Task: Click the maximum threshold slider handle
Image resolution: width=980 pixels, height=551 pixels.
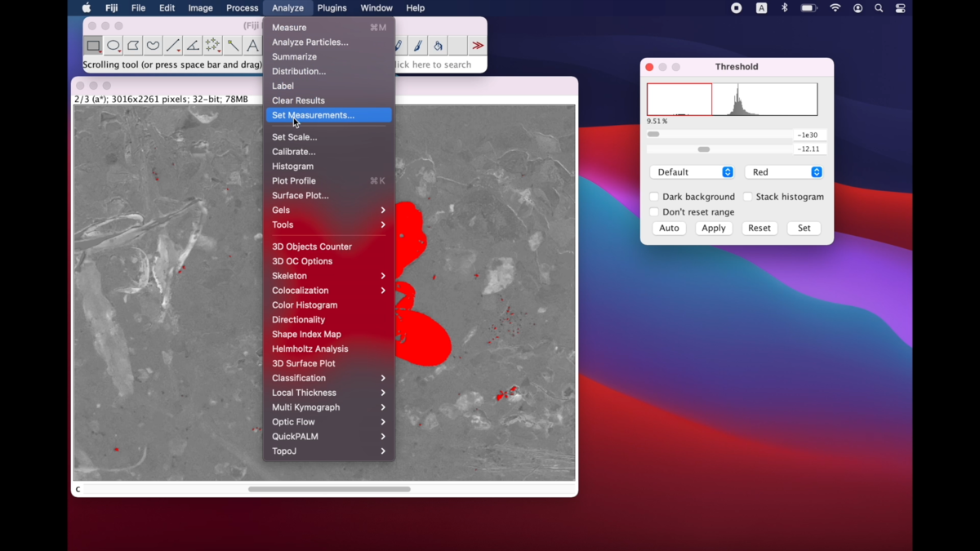Action: coord(704,149)
